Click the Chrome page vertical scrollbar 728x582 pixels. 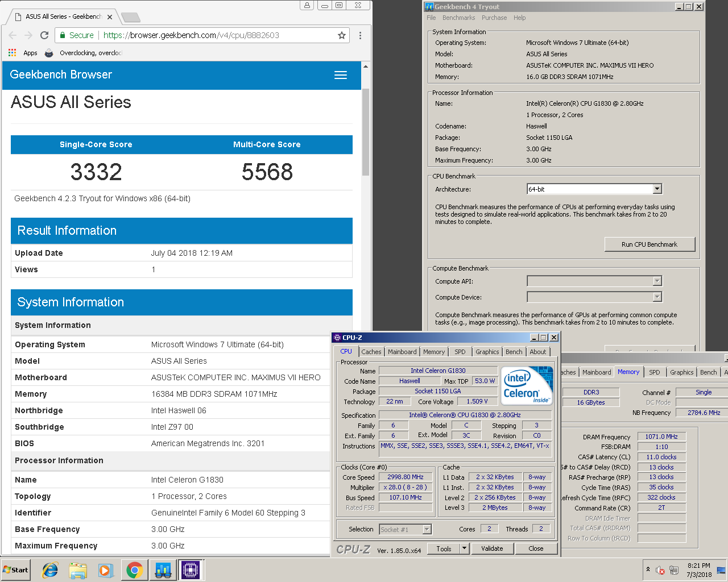pyautogui.click(x=366, y=132)
